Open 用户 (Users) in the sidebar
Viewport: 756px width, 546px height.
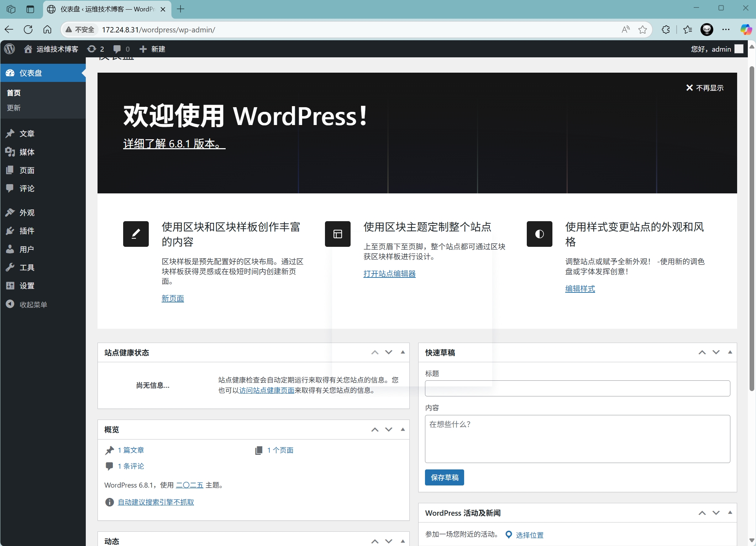pyautogui.click(x=43, y=249)
